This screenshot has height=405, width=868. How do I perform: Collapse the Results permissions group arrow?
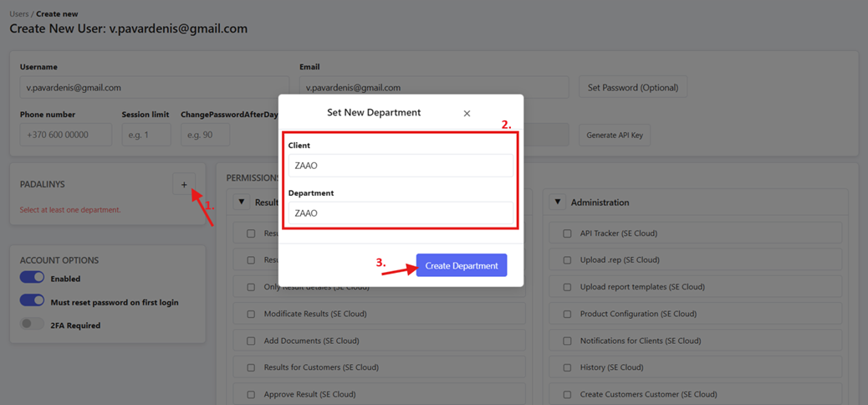tap(242, 202)
